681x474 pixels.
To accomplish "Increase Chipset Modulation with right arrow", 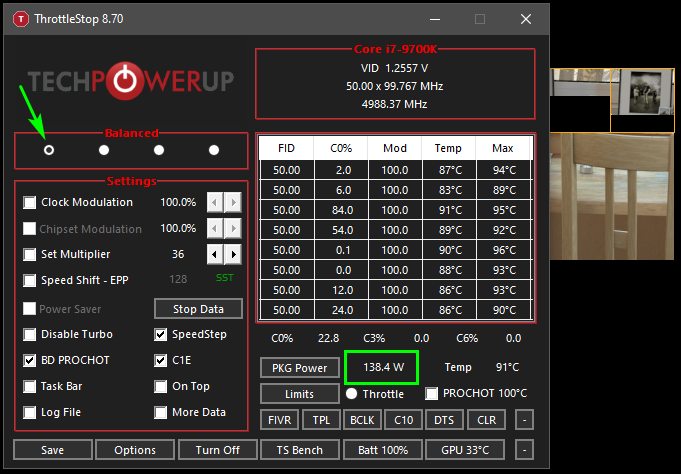I will pos(233,229).
